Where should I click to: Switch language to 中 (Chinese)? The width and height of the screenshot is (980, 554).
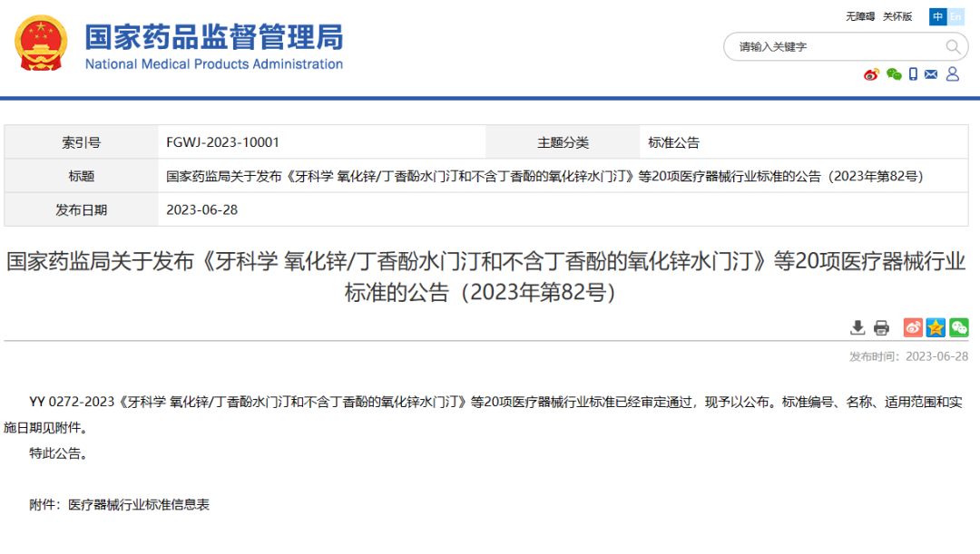point(937,16)
